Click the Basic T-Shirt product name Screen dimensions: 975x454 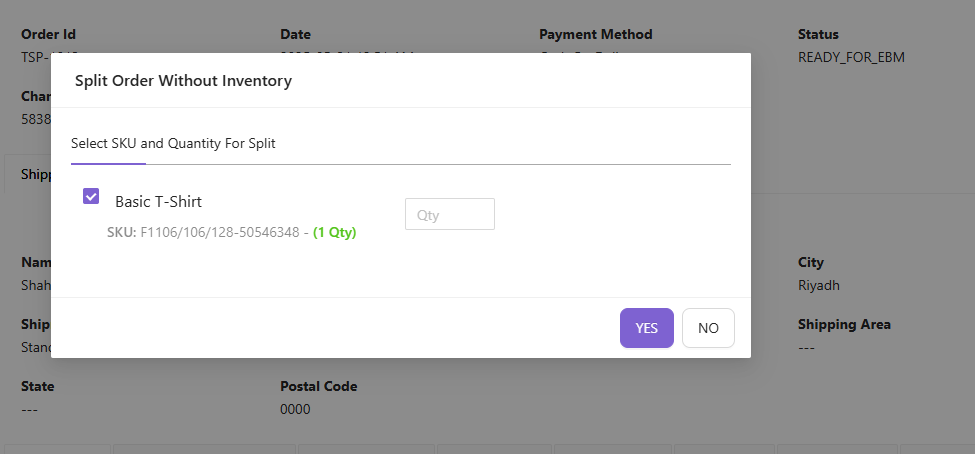tap(158, 201)
